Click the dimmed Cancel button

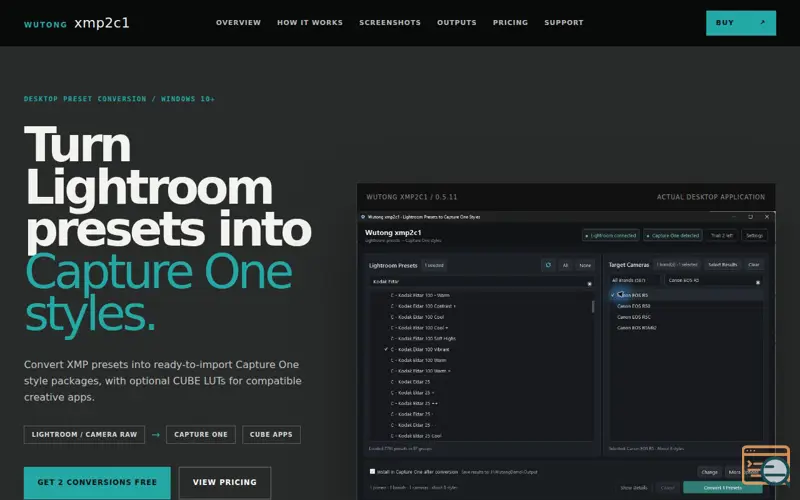coord(667,488)
